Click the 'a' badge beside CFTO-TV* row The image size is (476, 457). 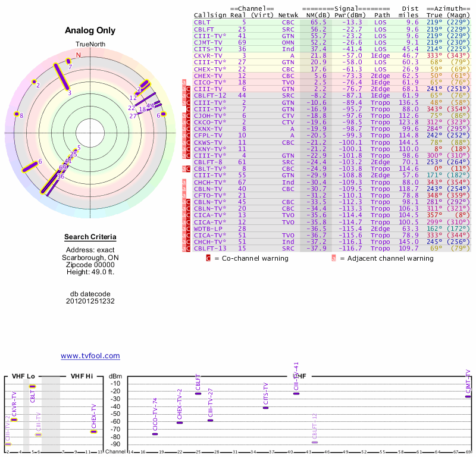click(x=184, y=196)
